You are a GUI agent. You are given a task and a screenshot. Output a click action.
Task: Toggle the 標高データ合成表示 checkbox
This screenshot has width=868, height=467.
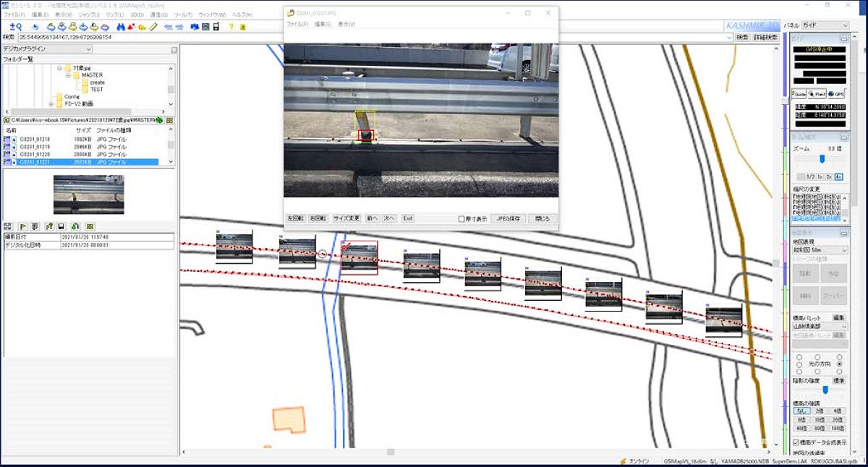click(x=796, y=442)
